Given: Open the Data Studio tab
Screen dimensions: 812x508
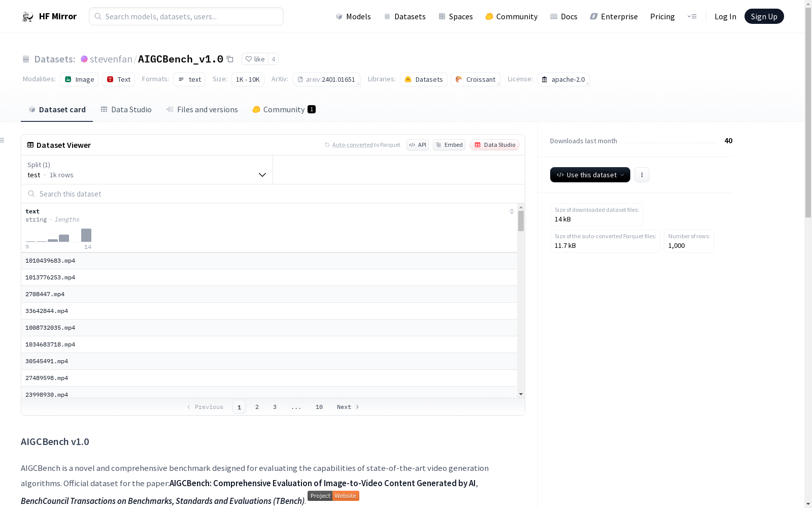Looking at the screenshot, I should click(126, 109).
